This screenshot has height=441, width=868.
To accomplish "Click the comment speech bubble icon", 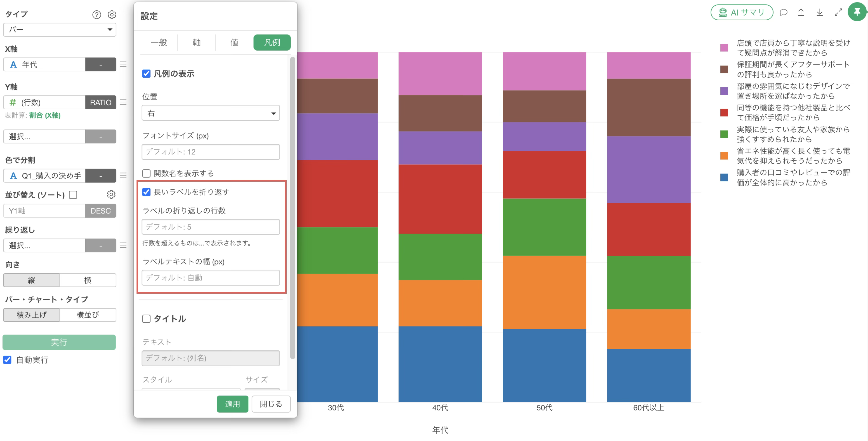I will (x=783, y=12).
